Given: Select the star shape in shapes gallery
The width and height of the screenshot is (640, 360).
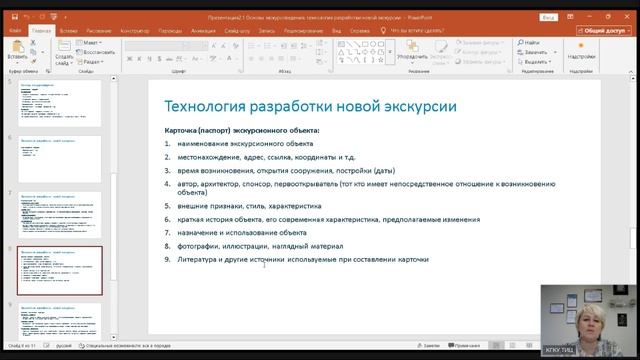Looking at the screenshot, I should tap(381, 60).
